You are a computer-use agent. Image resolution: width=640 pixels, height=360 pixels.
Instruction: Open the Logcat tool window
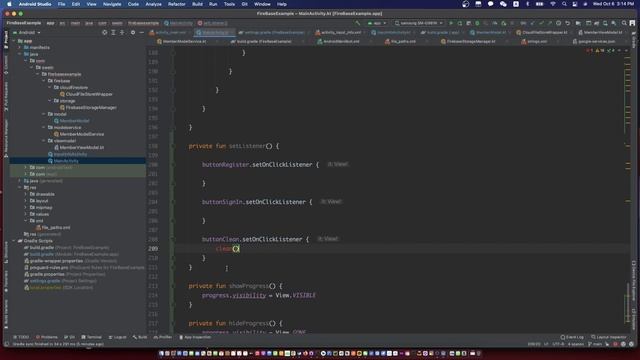pyautogui.click(x=117, y=337)
